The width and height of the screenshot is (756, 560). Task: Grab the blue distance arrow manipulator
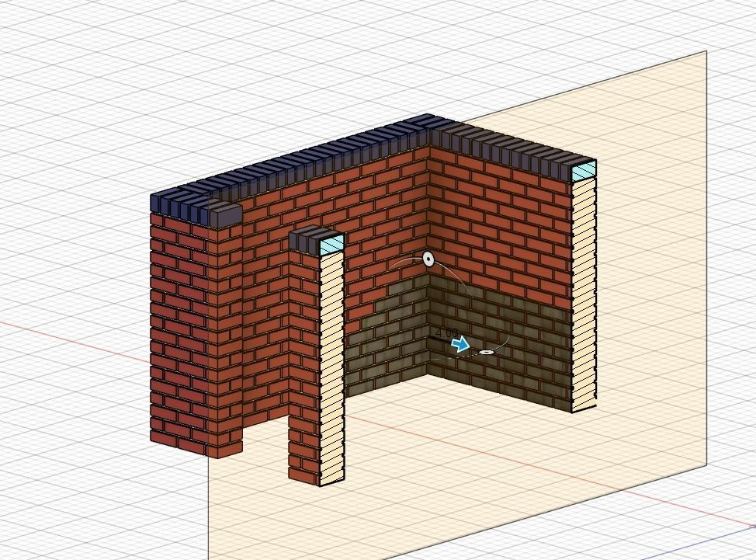click(x=460, y=344)
